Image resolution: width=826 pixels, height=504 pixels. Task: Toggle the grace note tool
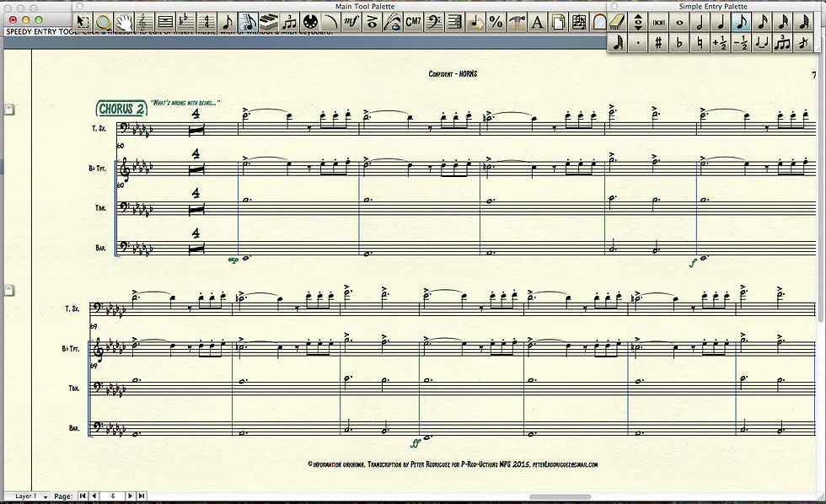(803, 43)
